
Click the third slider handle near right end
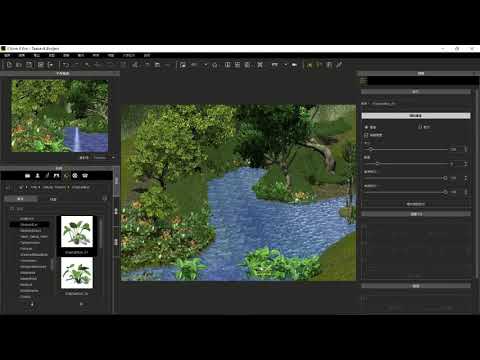[445, 178]
